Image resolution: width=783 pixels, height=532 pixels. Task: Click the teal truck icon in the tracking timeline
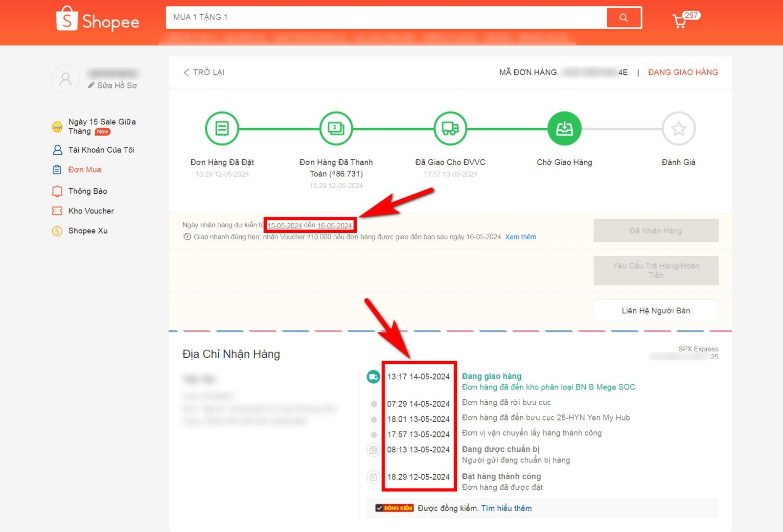[x=373, y=377]
